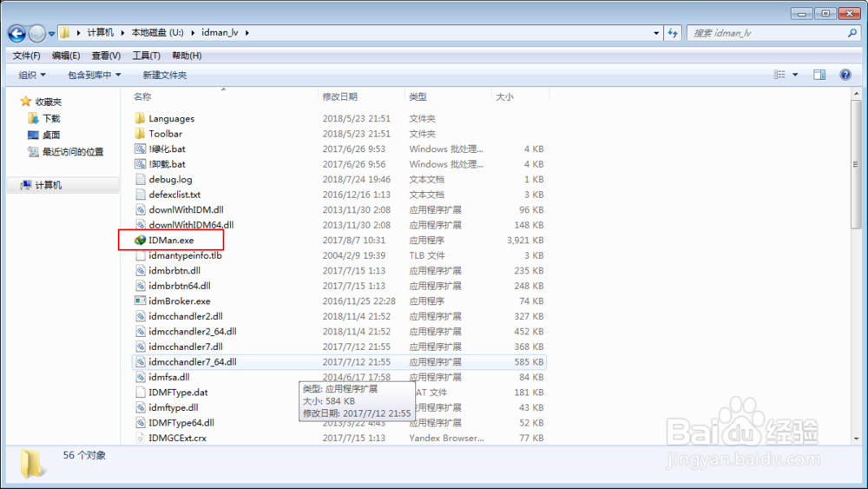Click the 3,921 KB size cell

point(525,241)
